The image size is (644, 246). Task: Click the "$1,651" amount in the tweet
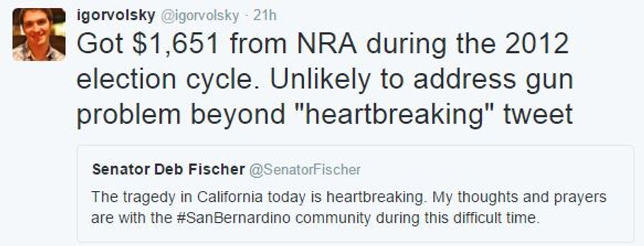click(x=175, y=45)
